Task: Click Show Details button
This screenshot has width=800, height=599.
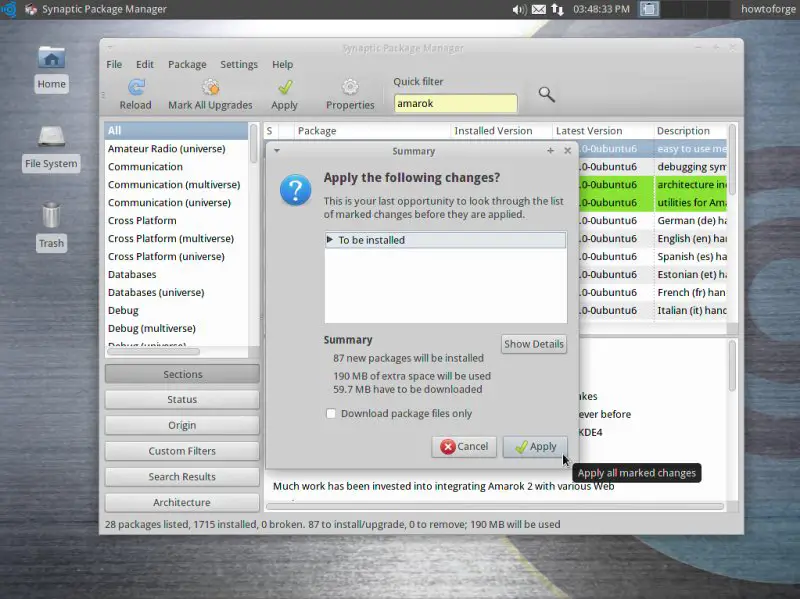Action: tap(534, 344)
